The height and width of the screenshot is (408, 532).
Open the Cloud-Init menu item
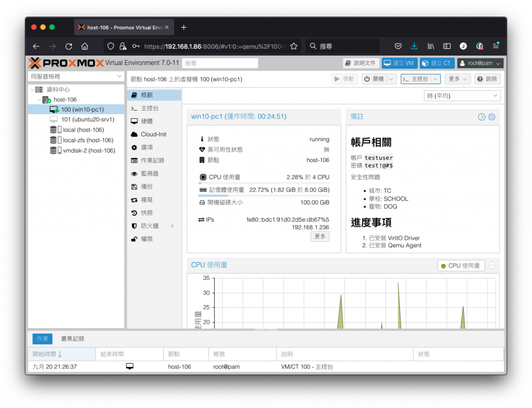154,134
